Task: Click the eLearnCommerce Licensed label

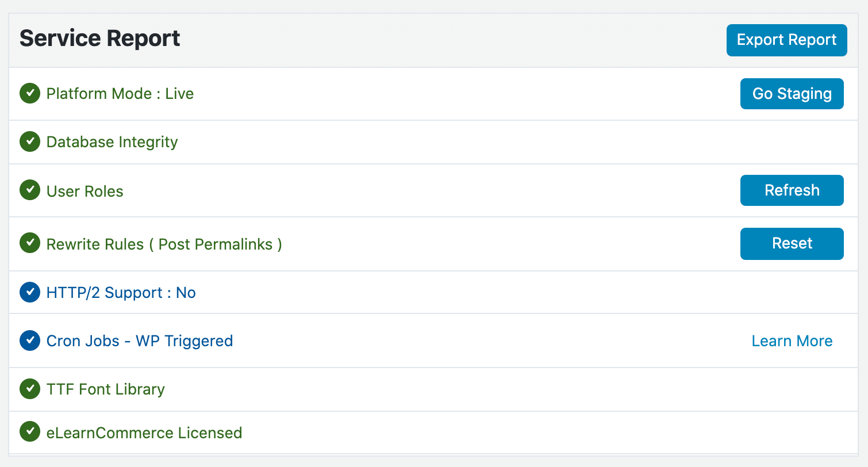Action: (144, 432)
